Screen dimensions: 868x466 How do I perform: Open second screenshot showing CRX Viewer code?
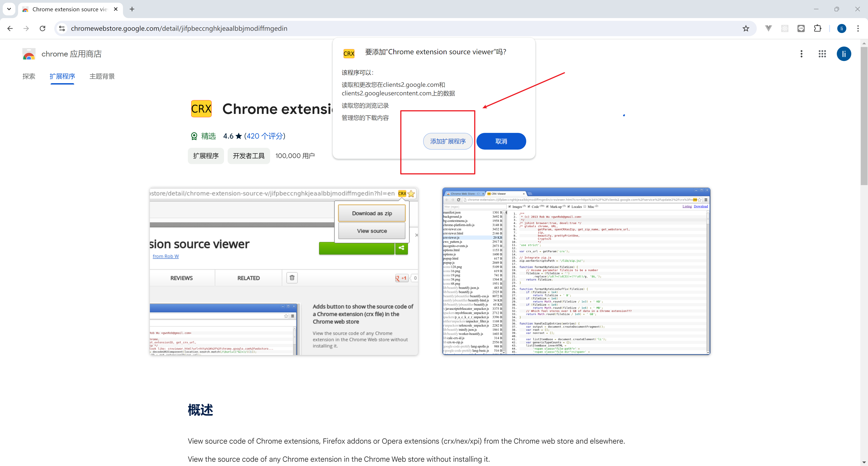pos(576,271)
